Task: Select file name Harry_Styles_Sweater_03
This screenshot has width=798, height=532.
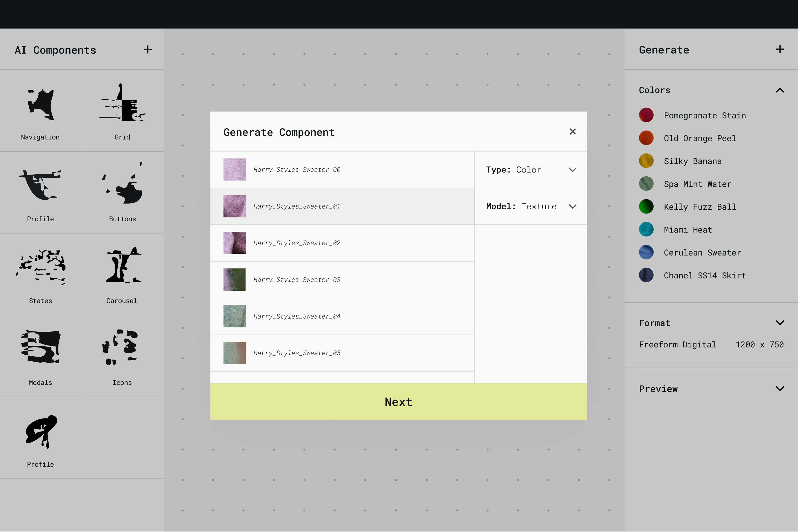Action: 297,280
